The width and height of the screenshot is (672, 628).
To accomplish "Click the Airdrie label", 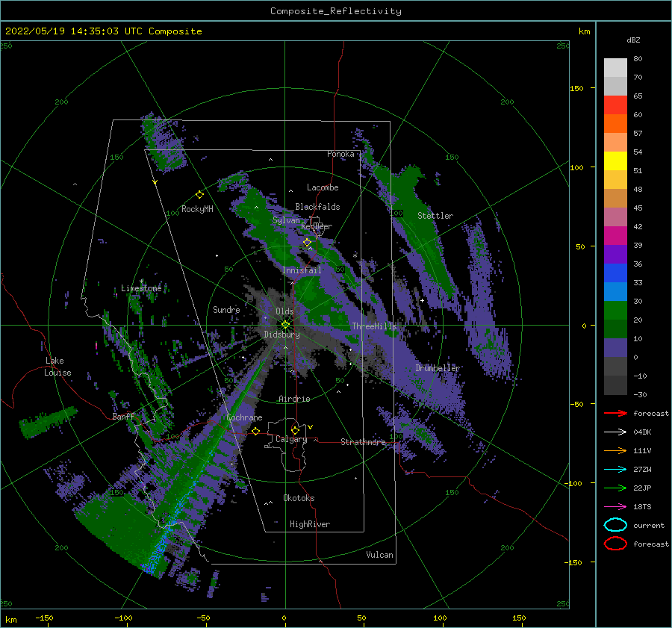I will (294, 399).
